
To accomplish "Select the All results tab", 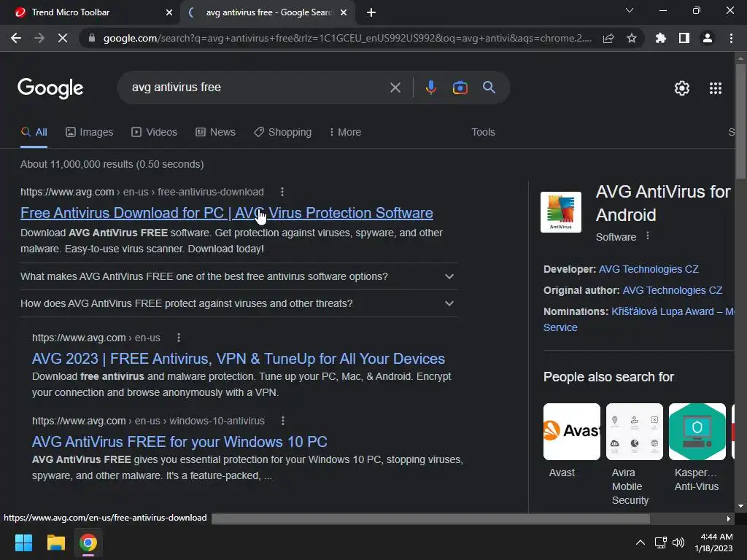I will (34, 133).
